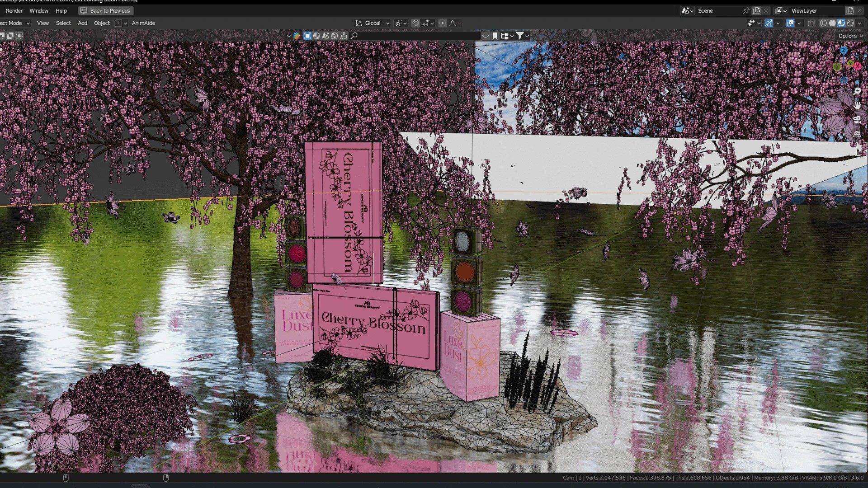868x488 pixels.
Task: Select the Data API display mode icon
Action: coord(325,36)
